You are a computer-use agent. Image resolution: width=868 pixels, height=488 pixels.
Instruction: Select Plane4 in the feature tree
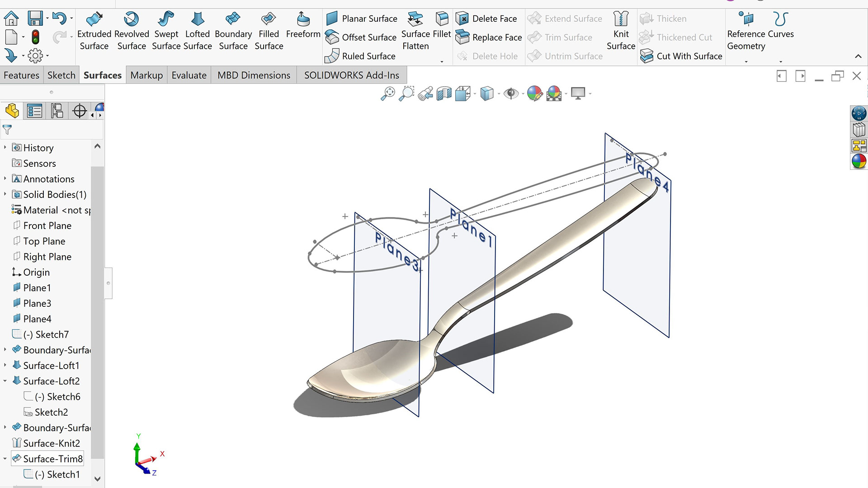coord(37,319)
